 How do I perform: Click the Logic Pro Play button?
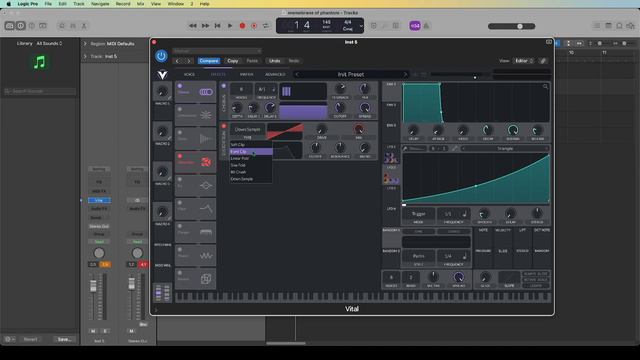tap(230, 26)
